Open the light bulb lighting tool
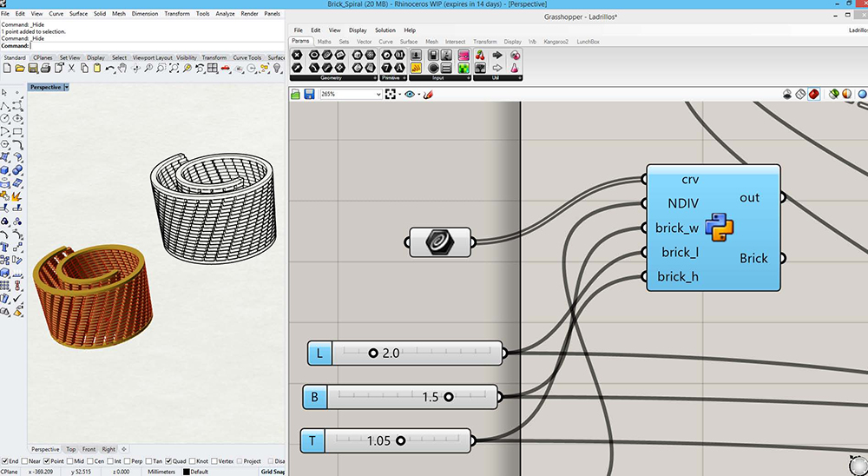 [x=278, y=68]
